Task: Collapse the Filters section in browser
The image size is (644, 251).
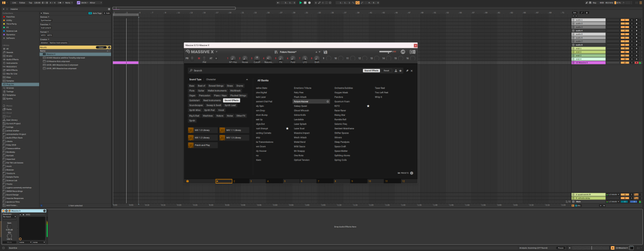Action: (41, 13)
